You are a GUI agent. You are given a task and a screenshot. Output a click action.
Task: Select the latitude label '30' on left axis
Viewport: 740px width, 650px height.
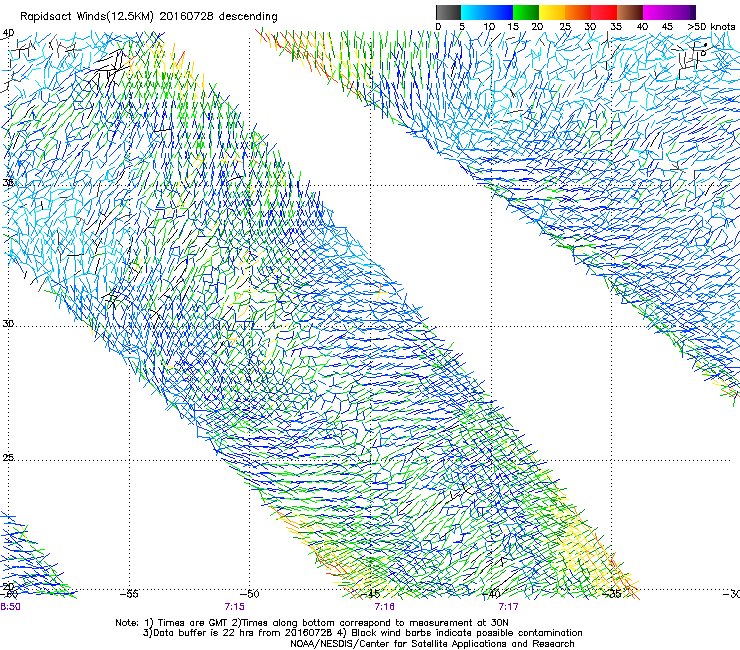click(x=8, y=324)
